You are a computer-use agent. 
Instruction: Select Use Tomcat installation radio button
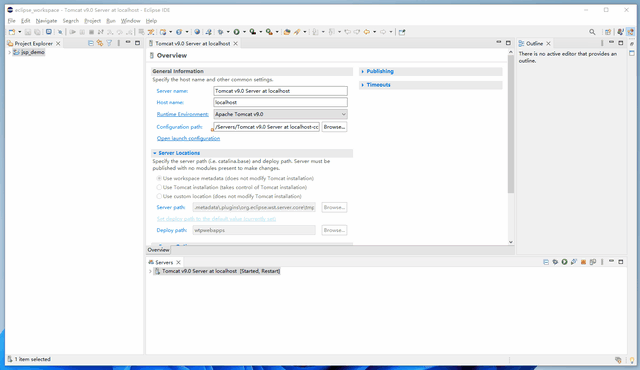(x=159, y=187)
